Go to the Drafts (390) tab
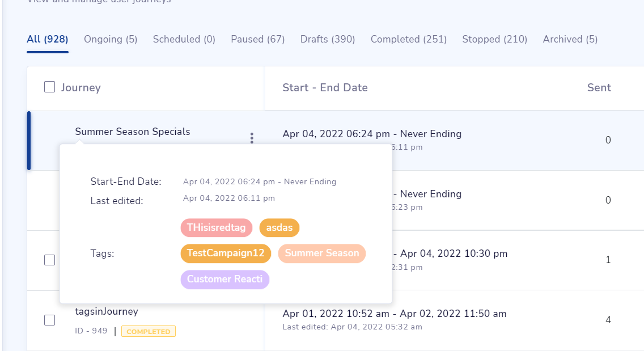 click(327, 39)
